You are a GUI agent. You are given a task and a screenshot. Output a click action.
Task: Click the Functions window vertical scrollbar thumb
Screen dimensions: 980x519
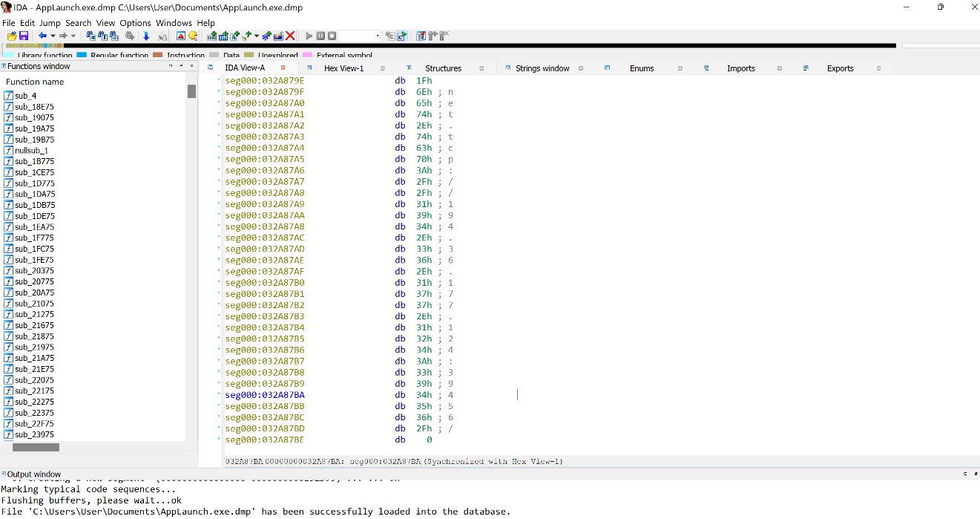191,91
